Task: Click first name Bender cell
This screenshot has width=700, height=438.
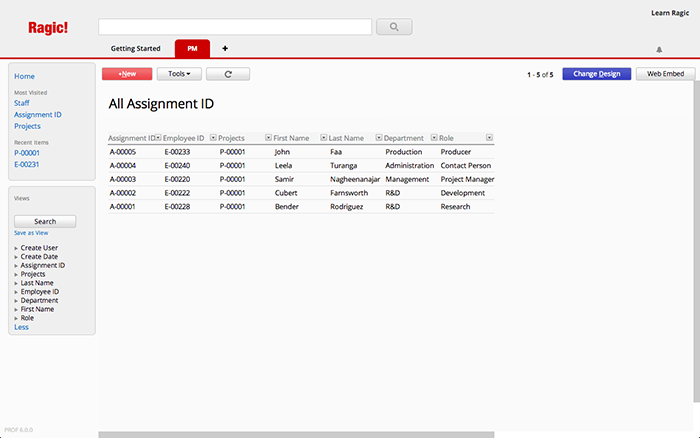Action: pos(287,207)
